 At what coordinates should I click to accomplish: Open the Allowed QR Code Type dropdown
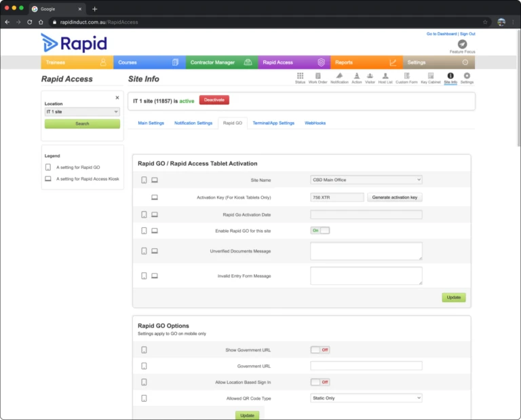pyautogui.click(x=366, y=398)
